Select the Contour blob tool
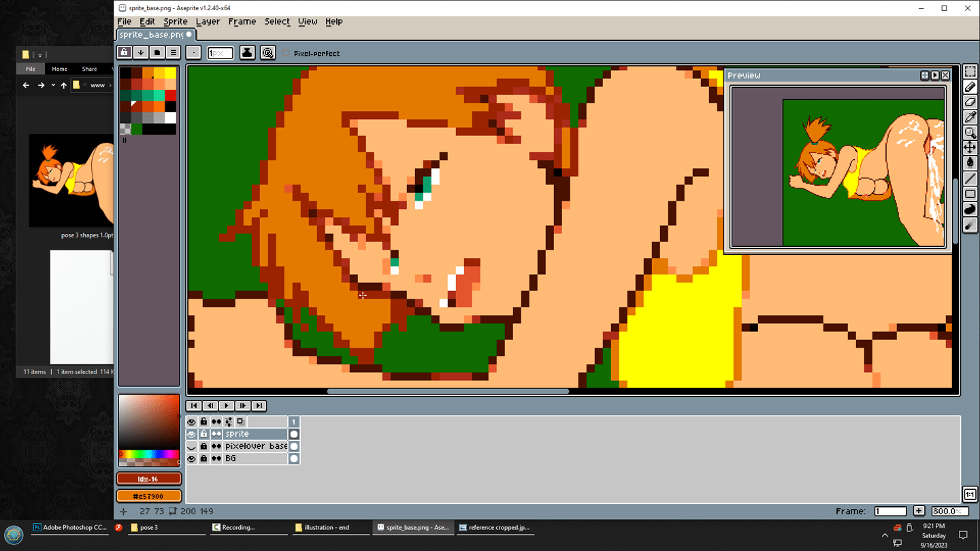Image resolution: width=980 pixels, height=551 pixels. (x=970, y=210)
